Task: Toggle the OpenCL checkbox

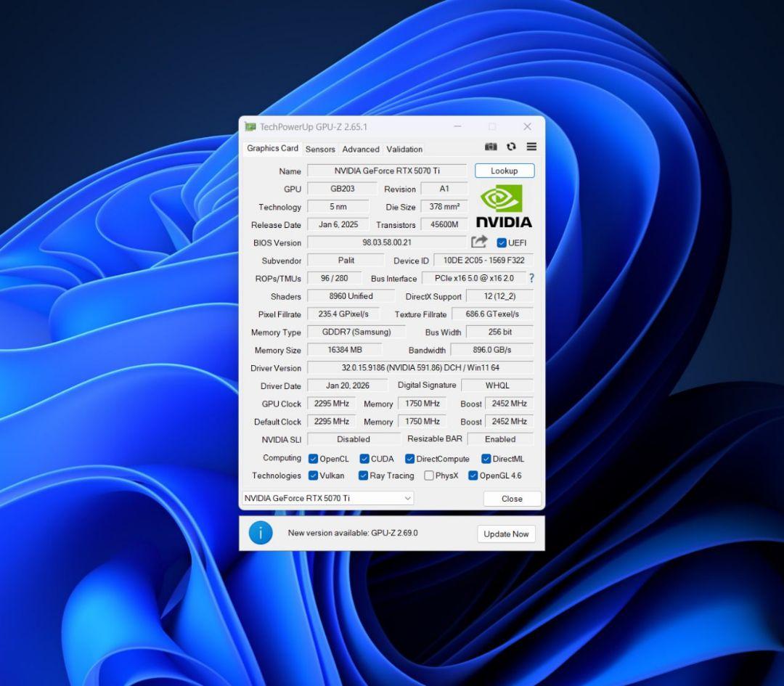Action: (314, 459)
